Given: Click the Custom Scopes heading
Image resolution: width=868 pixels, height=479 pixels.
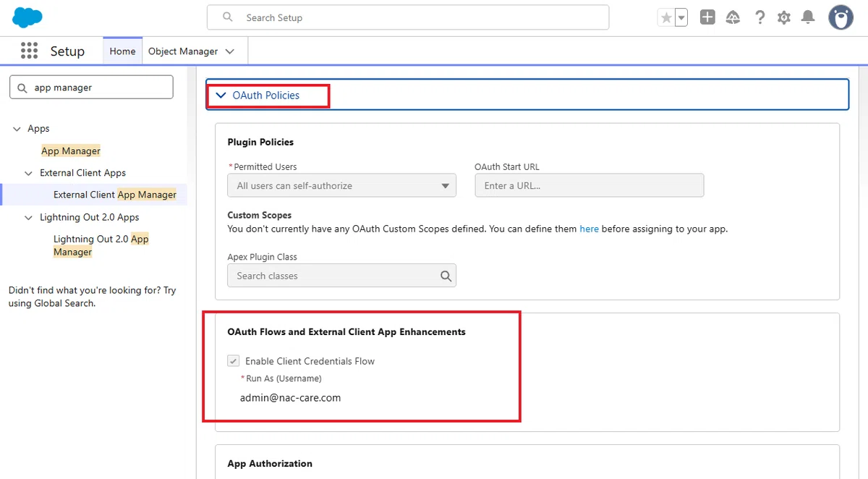Looking at the screenshot, I should tap(260, 215).
